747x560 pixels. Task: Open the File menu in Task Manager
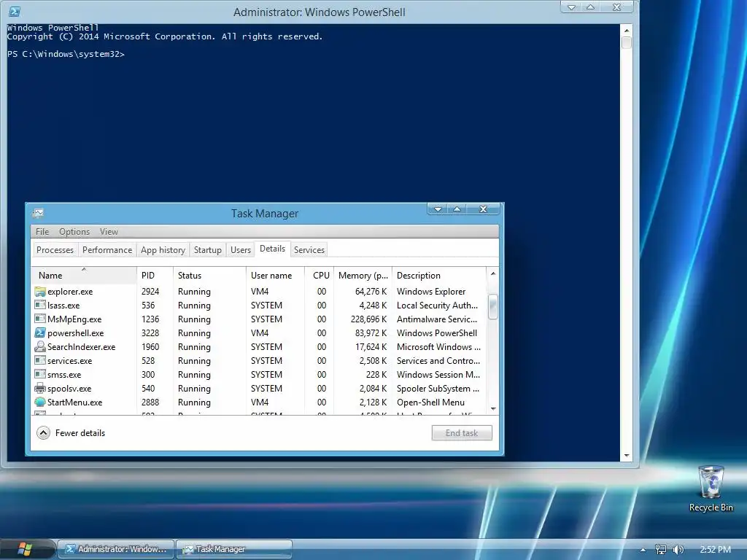(x=42, y=231)
